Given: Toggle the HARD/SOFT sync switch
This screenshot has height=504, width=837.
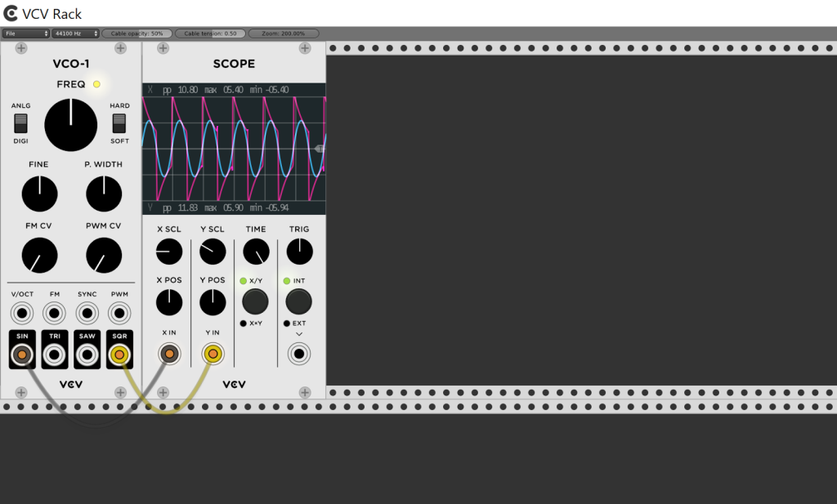Looking at the screenshot, I should click(119, 123).
